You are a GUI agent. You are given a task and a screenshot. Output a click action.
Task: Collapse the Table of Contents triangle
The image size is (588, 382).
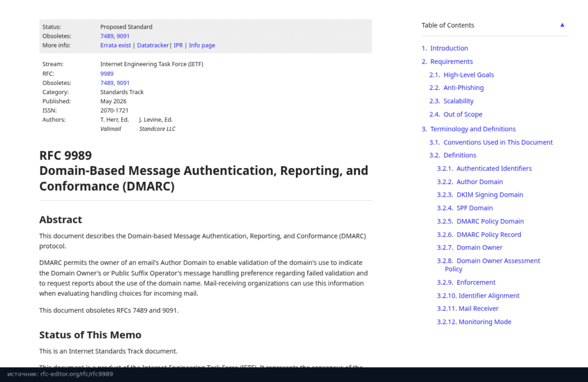[562, 25]
